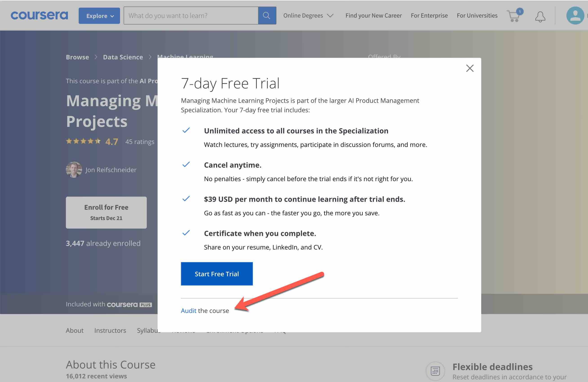This screenshot has width=588, height=382.
Task: Select the Instructors tab
Action: point(110,330)
